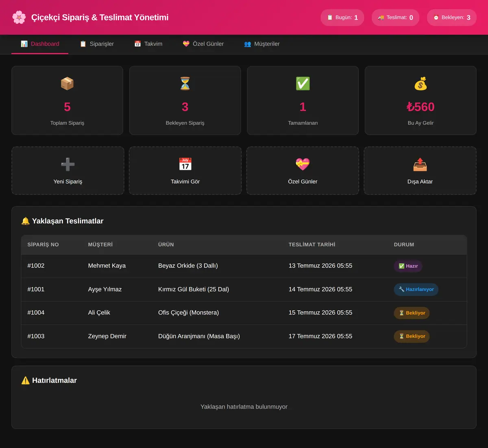Click the money bag icon above Bu Ay Gelir
The image size is (488, 448).
[420, 84]
